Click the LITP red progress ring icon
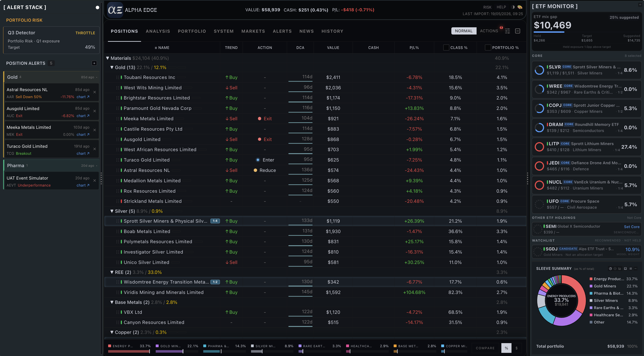Image resolution: width=644 pixels, height=356 pixels. click(x=539, y=147)
